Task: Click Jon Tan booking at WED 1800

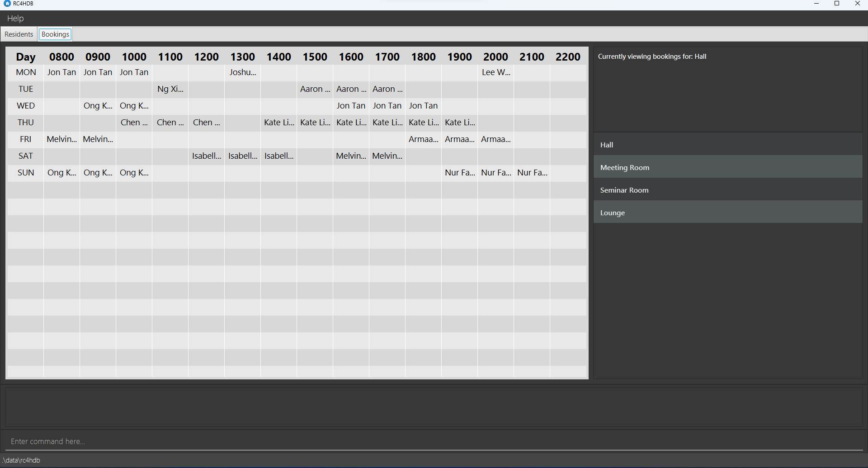Action: pyautogui.click(x=424, y=106)
